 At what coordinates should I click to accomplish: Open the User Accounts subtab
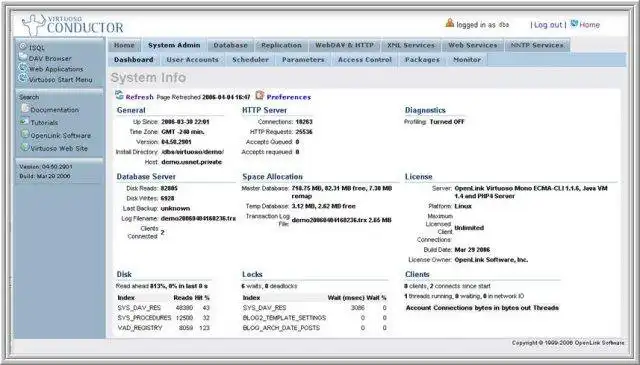point(193,60)
